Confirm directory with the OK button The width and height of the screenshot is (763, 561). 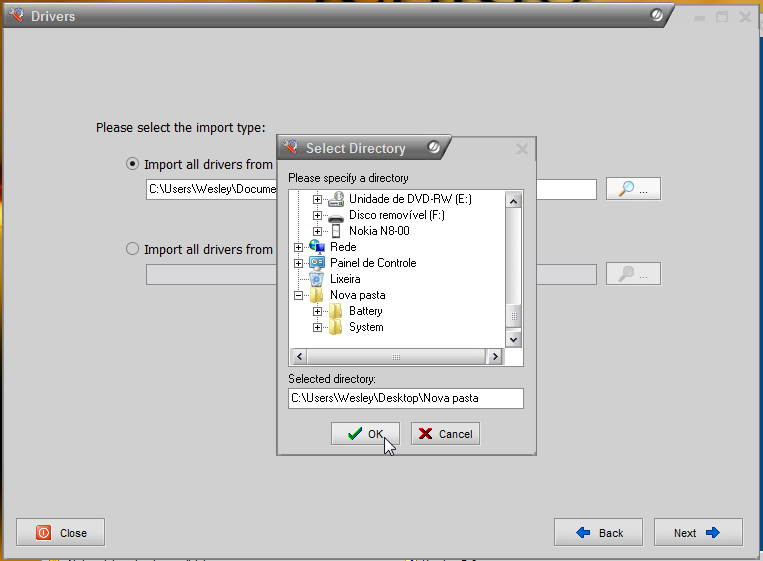[365, 434]
